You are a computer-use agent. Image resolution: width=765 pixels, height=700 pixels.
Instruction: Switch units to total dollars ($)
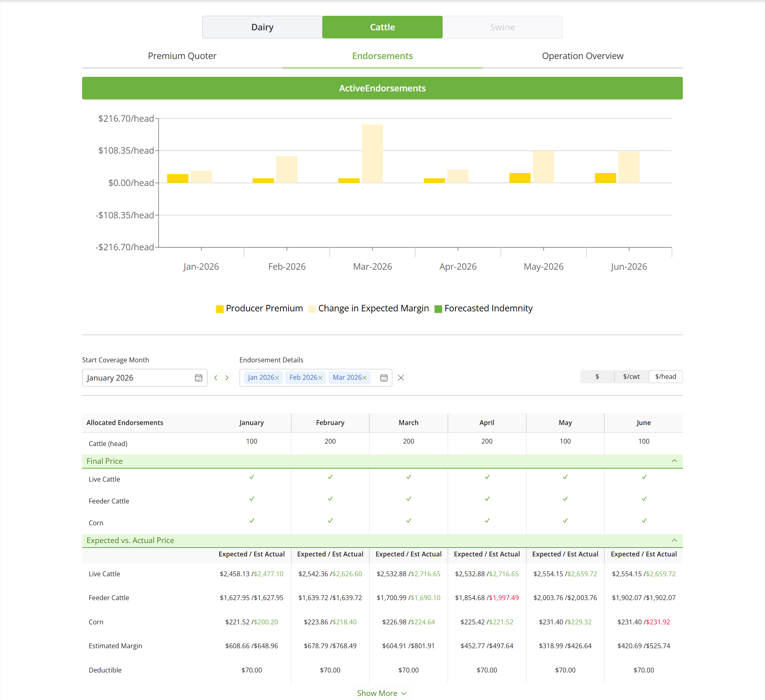pos(597,376)
